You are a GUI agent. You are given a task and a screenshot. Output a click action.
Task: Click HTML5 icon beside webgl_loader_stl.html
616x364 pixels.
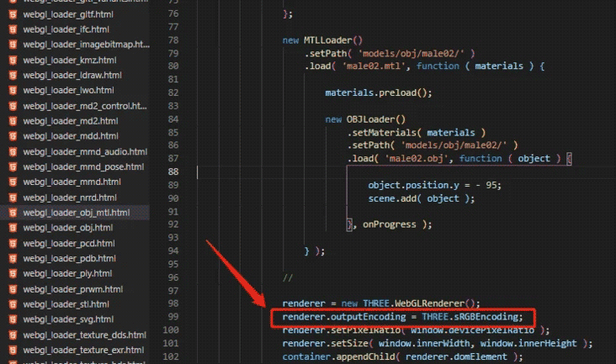click(13, 304)
